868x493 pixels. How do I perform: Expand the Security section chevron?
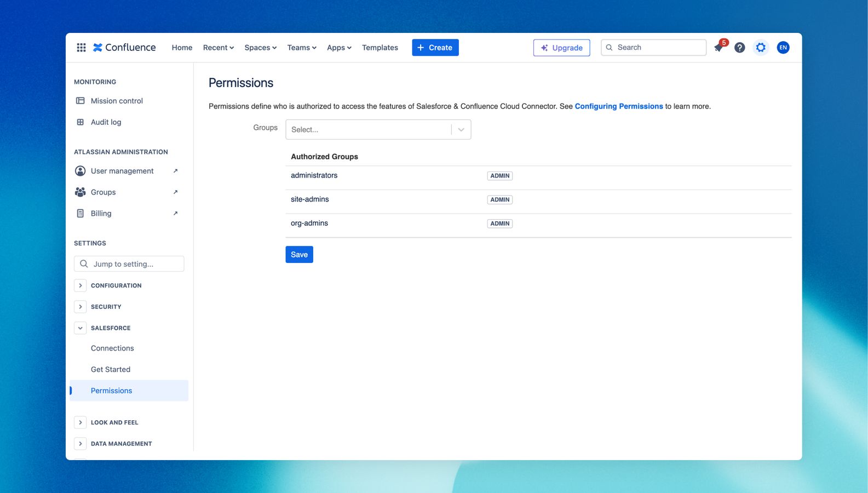80,307
